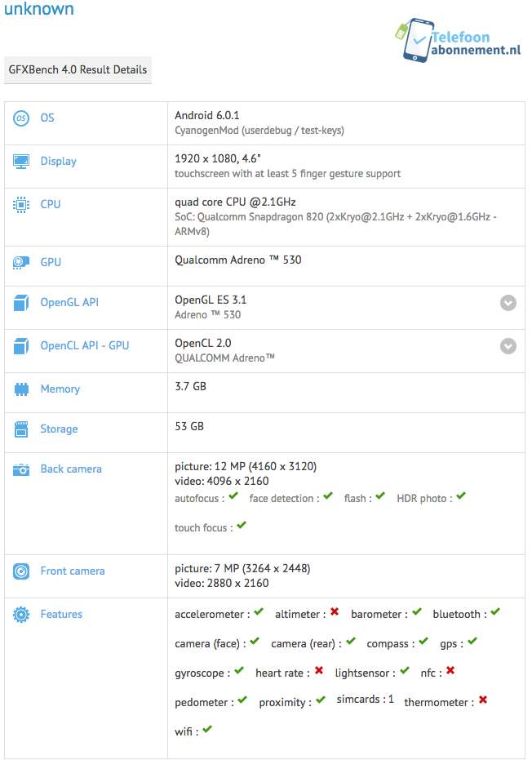Click the Snapdragon 820 SoC description text
532x760 pixels.
pyautogui.click(x=336, y=224)
